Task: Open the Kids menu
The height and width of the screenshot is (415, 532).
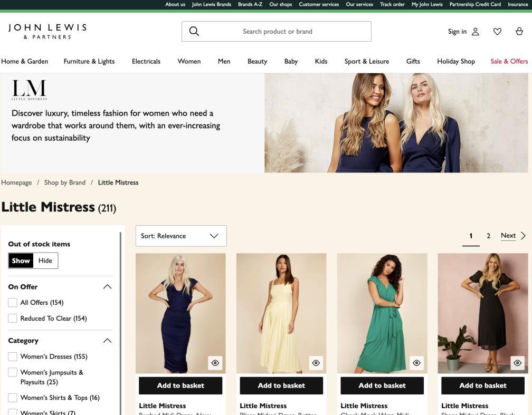Action: click(321, 61)
